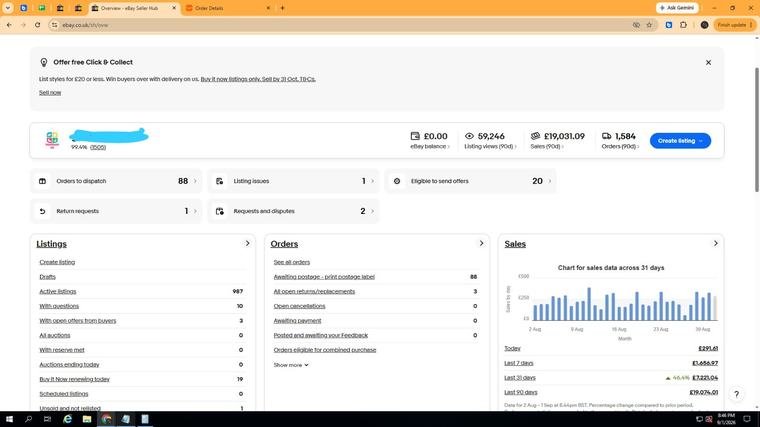The height and width of the screenshot is (427, 760).
Task: Switch to the Order Details browser tab
Action: coord(228,8)
